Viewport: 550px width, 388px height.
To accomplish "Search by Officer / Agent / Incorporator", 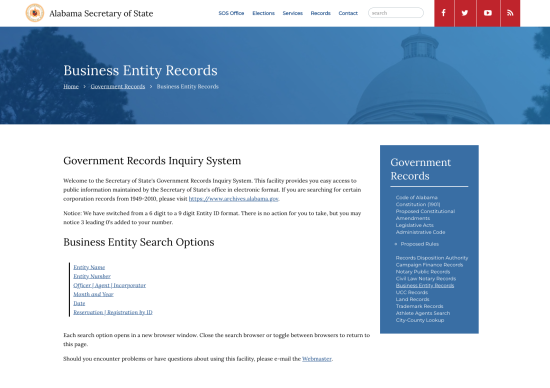I will (x=109, y=285).
